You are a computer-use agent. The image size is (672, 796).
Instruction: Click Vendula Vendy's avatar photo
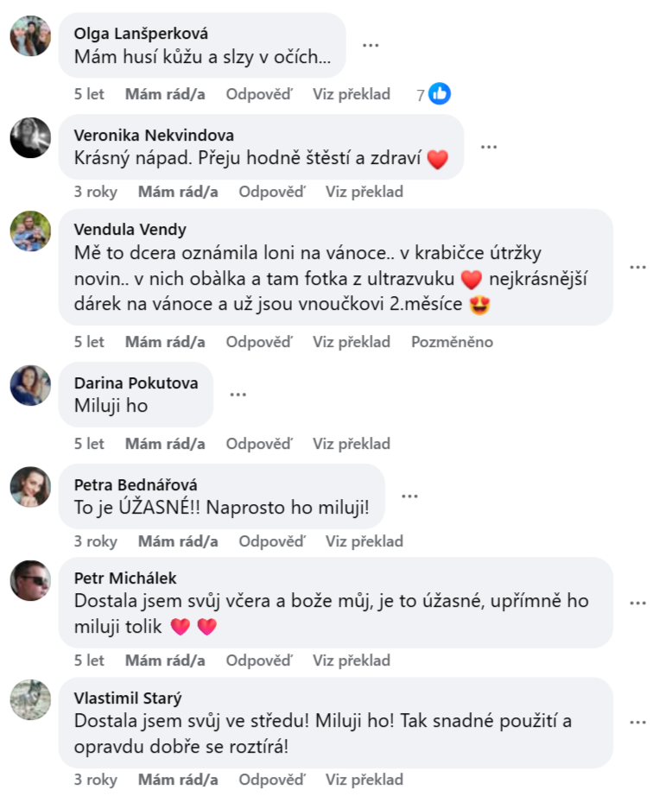30,231
